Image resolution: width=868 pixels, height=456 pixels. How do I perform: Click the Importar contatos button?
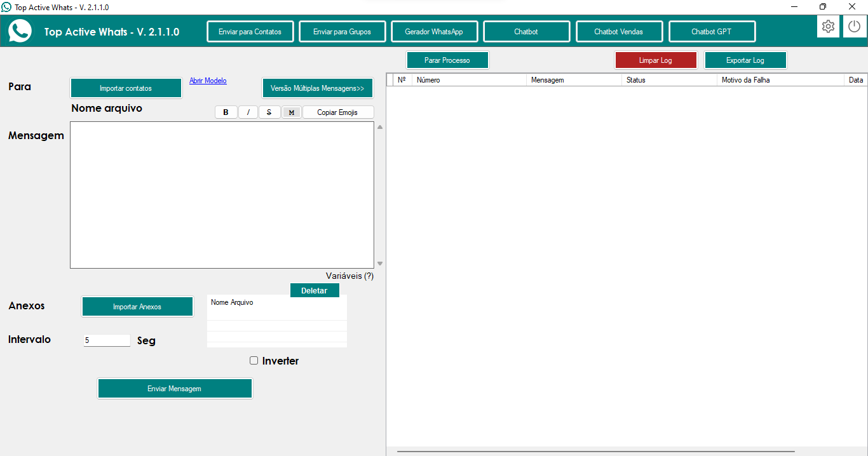click(126, 88)
